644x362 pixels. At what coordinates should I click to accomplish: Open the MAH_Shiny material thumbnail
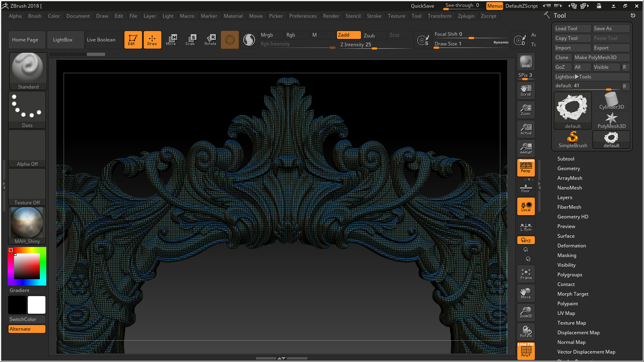26,222
